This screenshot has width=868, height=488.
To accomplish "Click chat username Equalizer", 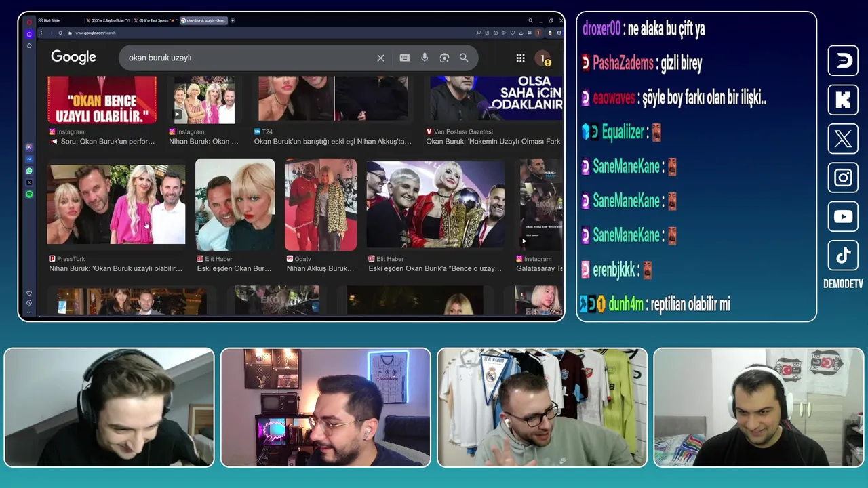I will (623, 133).
